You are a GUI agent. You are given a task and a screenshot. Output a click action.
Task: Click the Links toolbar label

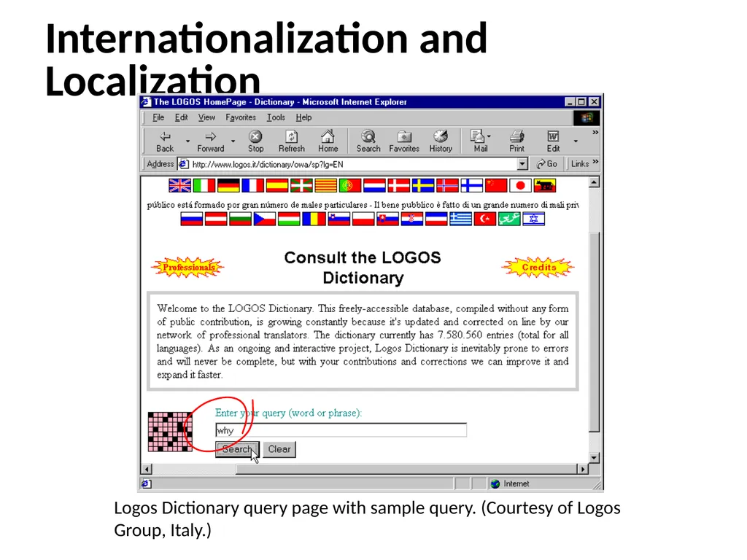[580, 164]
